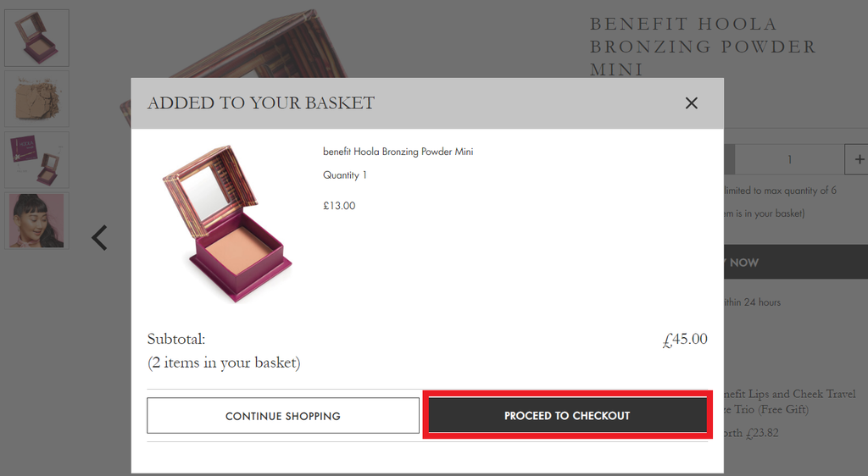Select the smiling model thumbnail

pos(36,220)
